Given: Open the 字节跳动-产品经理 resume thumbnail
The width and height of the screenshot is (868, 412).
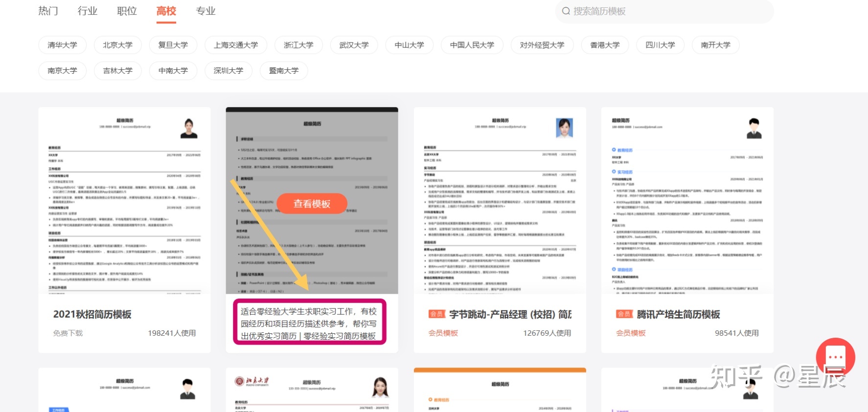Looking at the screenshot, I should [x=500, y=201].
